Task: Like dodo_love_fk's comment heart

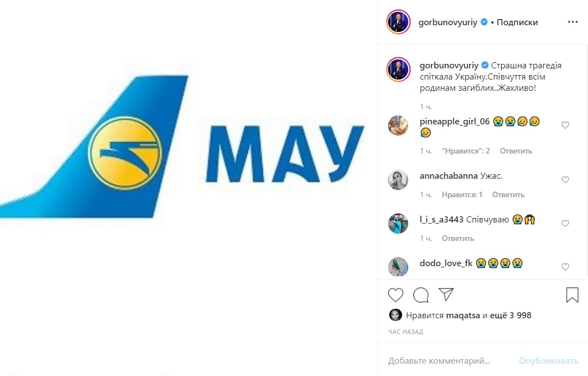Action: pyautogui.click(x=565, y=267)
